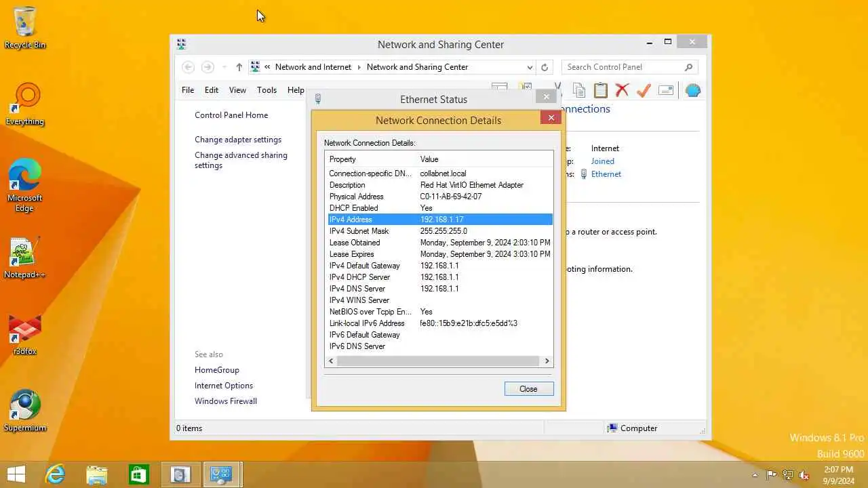The width and height of the screenshot is (868, 488).
Task: Open the Edit menu
Action: tap(212, 90)
